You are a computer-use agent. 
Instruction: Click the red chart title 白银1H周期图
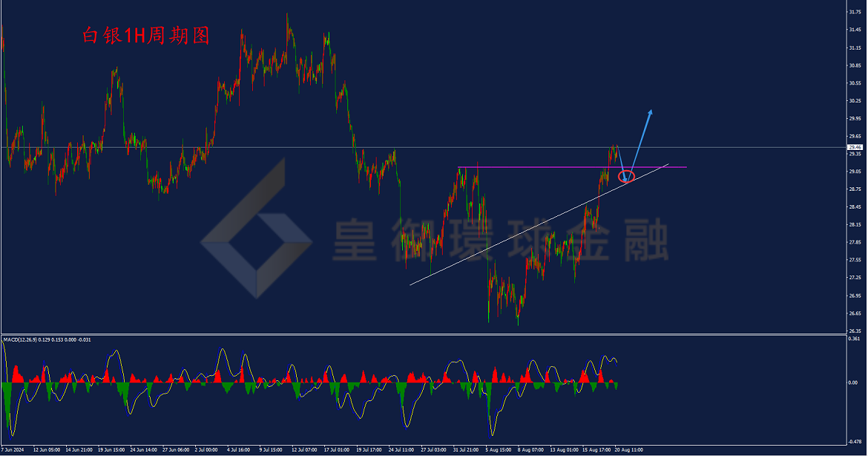click(x=146, y=36)
